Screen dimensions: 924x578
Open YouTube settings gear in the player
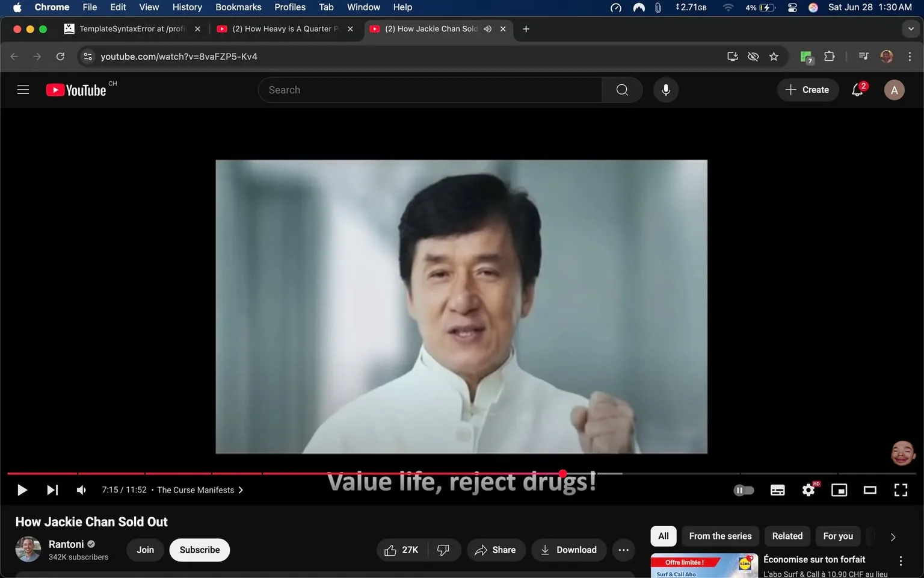808,489
